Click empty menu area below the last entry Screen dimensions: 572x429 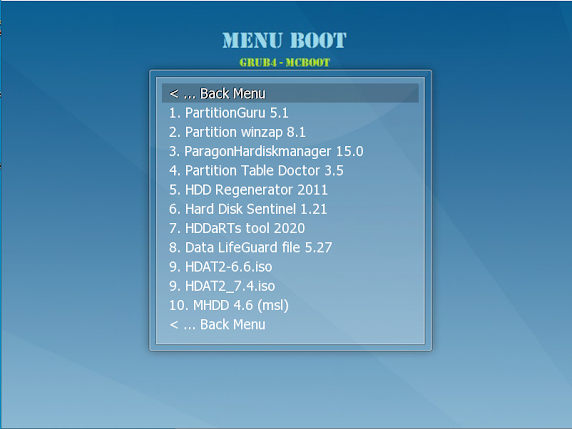290,338
